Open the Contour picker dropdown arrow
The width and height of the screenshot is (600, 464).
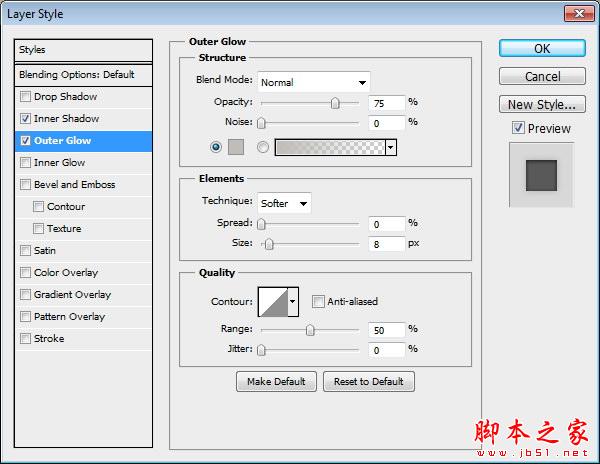(x=293, y=301)
